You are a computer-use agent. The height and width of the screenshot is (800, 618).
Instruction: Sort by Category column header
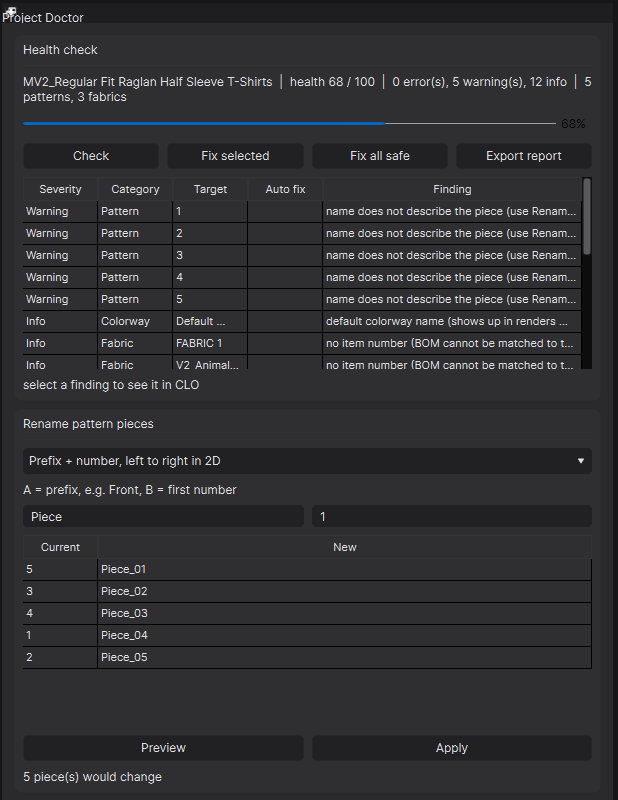point(135,189)
